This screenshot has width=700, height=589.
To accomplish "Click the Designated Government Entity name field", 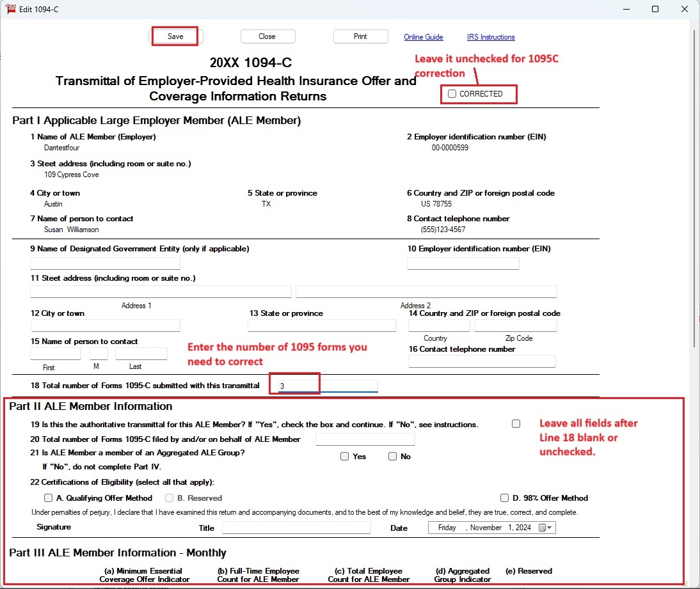I will (x=105, y=263).
